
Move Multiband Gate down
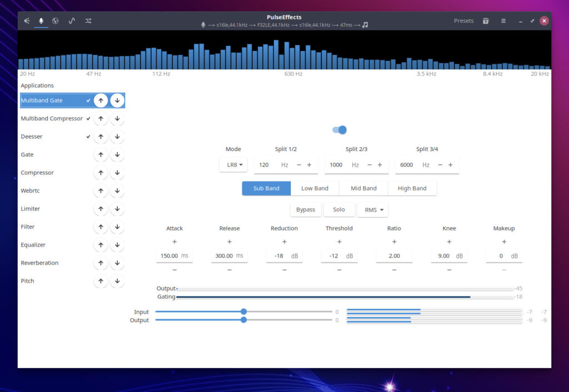117,100
